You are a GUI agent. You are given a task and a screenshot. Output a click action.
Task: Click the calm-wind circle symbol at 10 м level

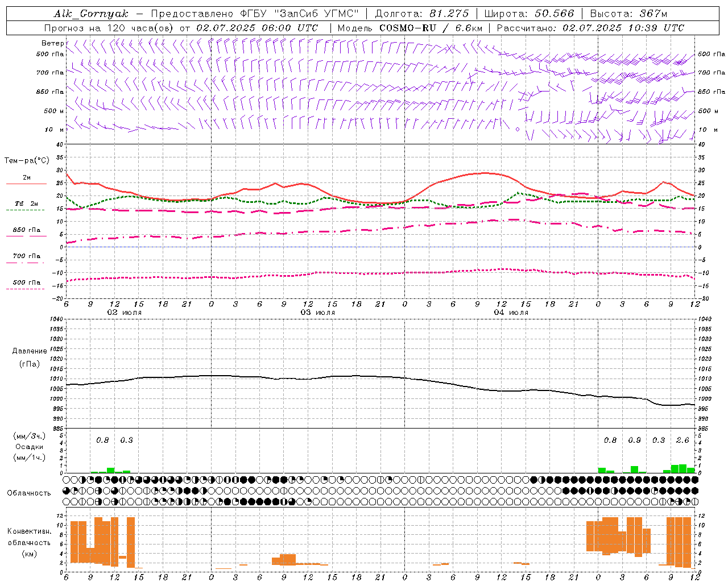pyautogui.click(x=518, y=130)
